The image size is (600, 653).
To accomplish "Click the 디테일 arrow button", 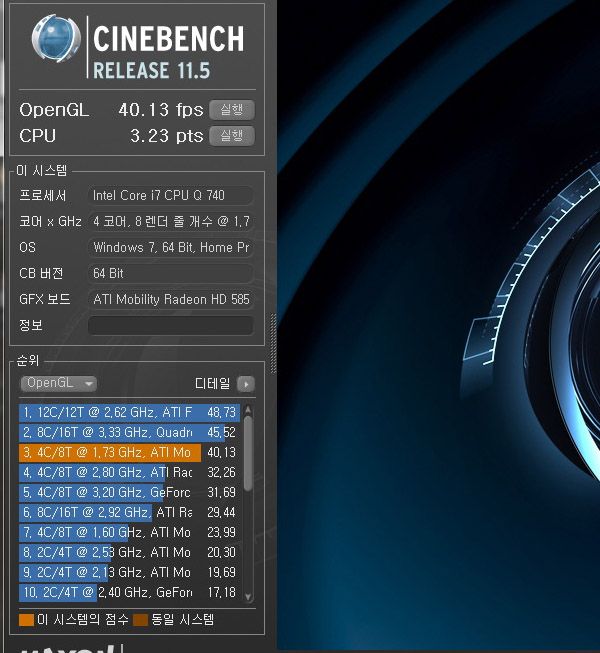I will click(246, 384).
